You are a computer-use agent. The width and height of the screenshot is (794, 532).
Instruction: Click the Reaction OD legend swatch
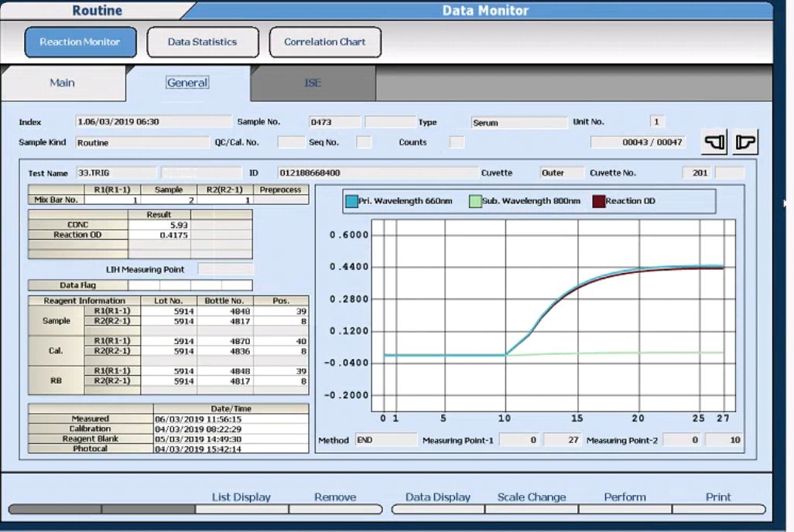coord(598,201)
